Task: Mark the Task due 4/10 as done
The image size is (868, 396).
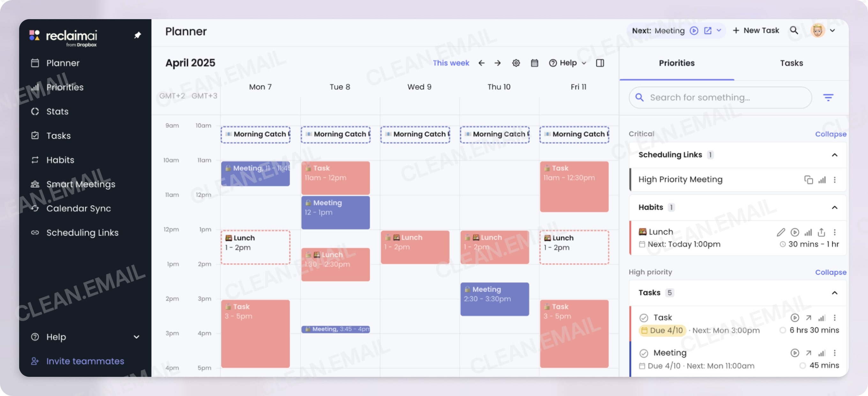Action: pos(644,317)
